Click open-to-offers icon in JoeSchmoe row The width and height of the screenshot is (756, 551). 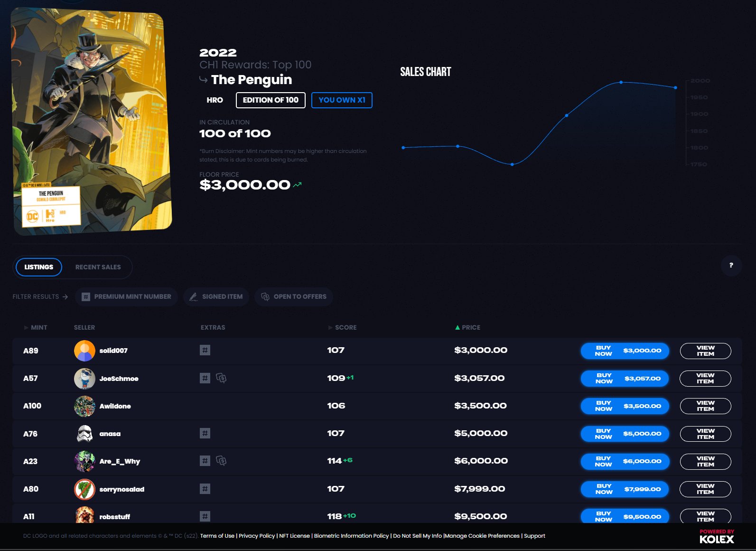221,378
